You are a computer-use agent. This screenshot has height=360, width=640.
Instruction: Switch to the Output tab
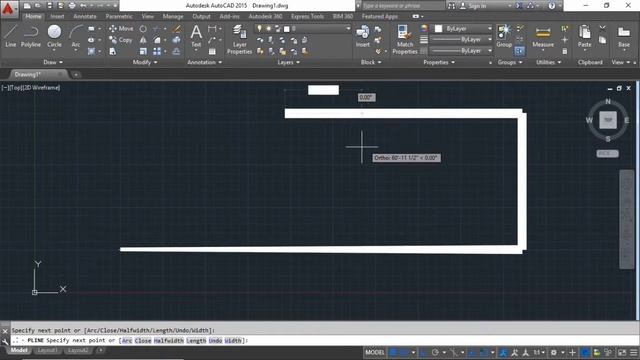click(201, 16)
